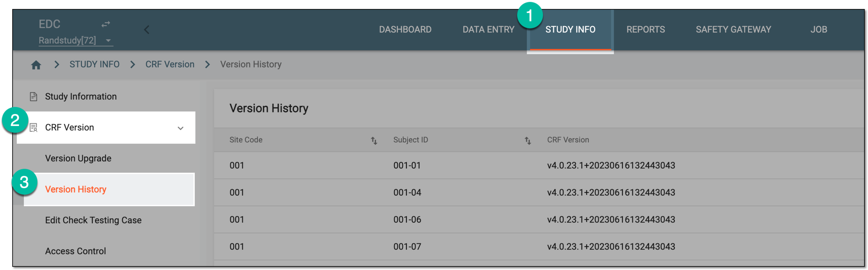
Task: Click the CRF Version column header
Action: click(568, 140)
